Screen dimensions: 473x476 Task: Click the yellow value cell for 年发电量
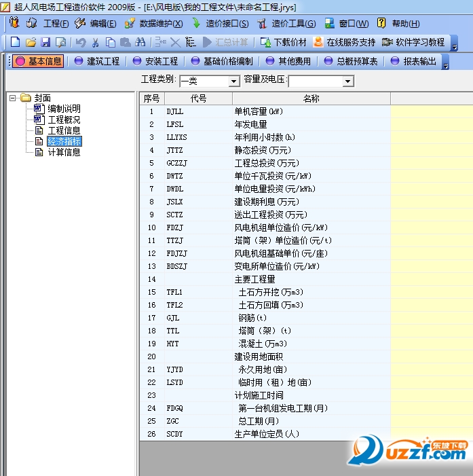(x=432, y=124)
